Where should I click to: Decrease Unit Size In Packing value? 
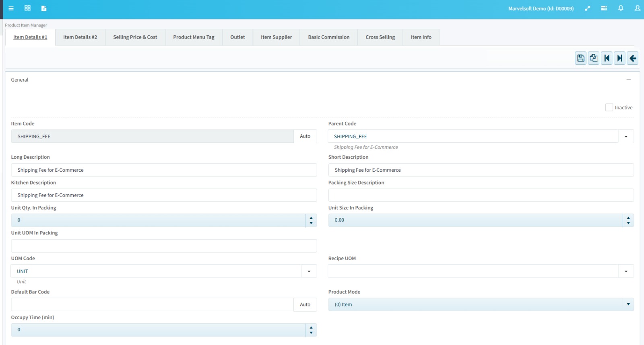(x=628, y=223)
